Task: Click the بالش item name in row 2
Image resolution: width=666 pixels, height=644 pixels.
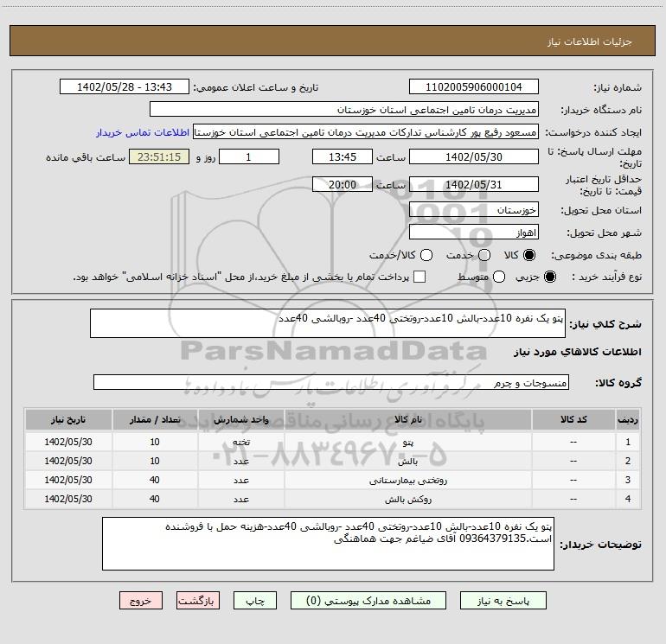Action: pyautogui.click(x=407, y=462)
